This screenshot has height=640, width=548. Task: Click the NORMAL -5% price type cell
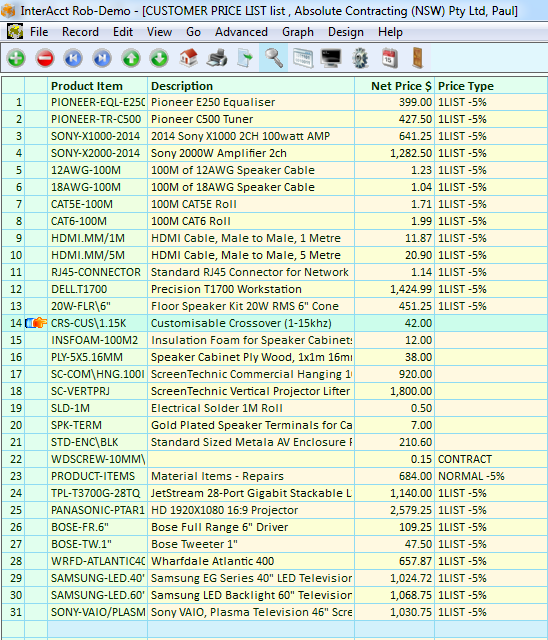(x=491, y=476)
